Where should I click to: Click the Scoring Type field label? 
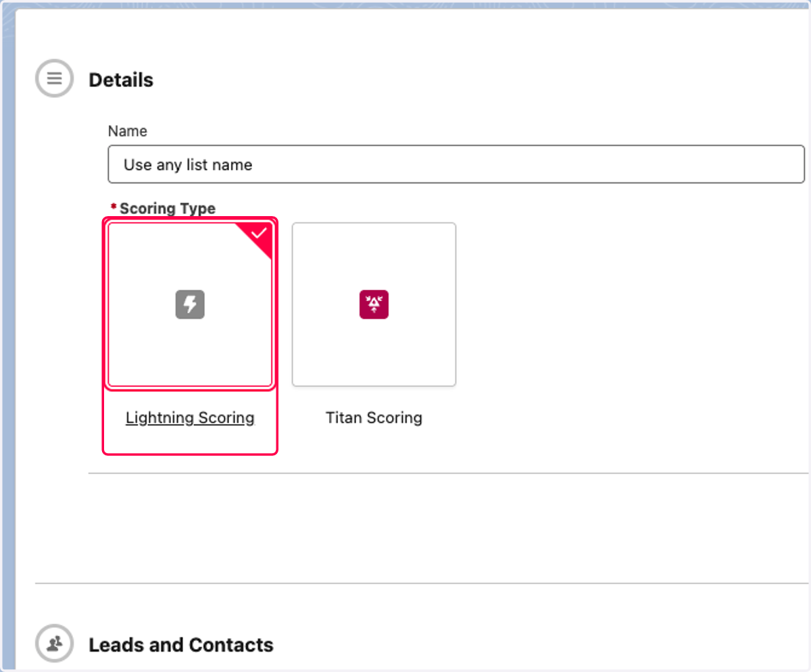click(168, 209)
